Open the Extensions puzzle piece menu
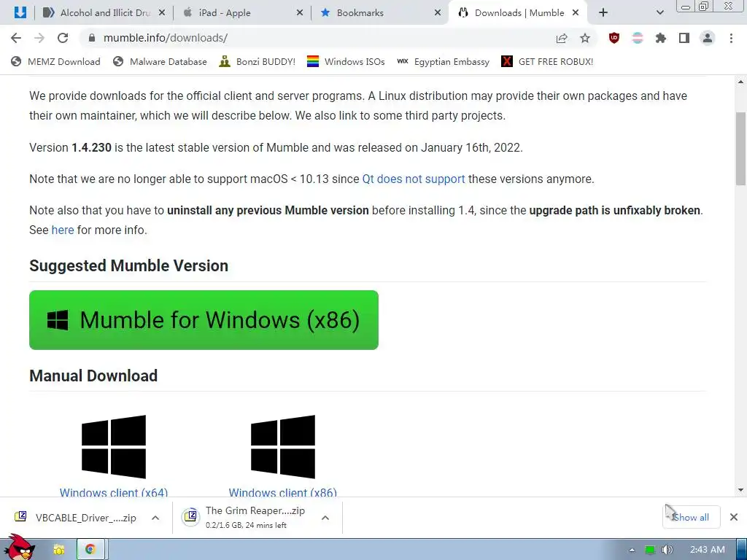This screenshot has height=560, width=747. 661,38
